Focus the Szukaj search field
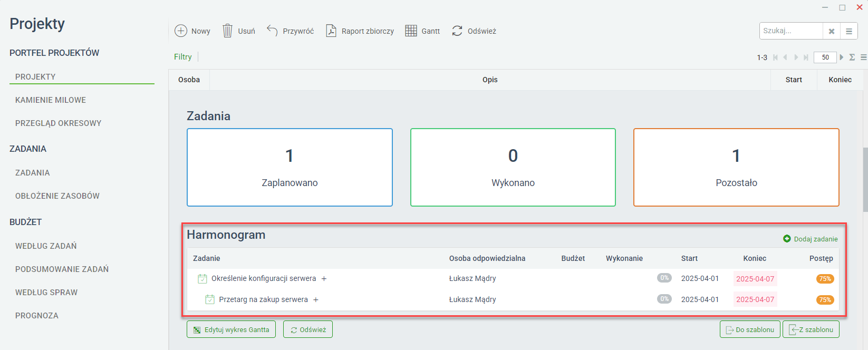Viewport: 868px width, 350px height. pyautogui.click(x=791, y=31)
